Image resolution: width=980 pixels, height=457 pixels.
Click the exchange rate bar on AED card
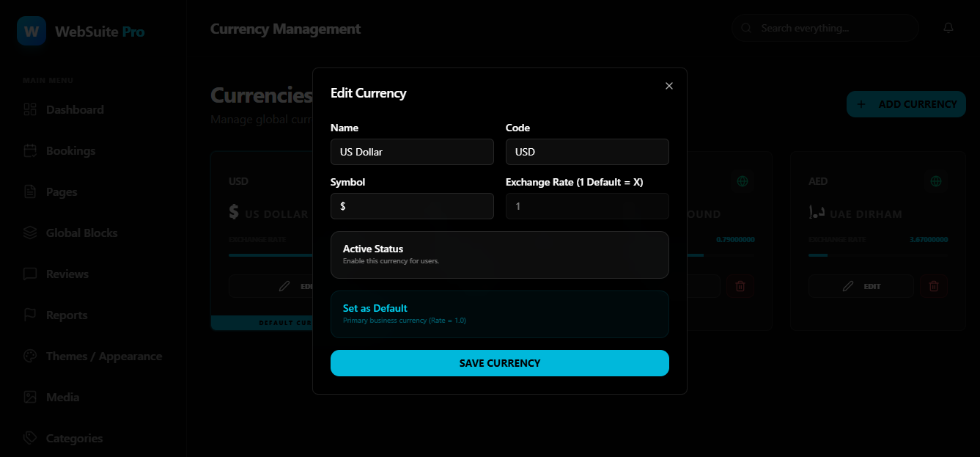coord(877,255)
